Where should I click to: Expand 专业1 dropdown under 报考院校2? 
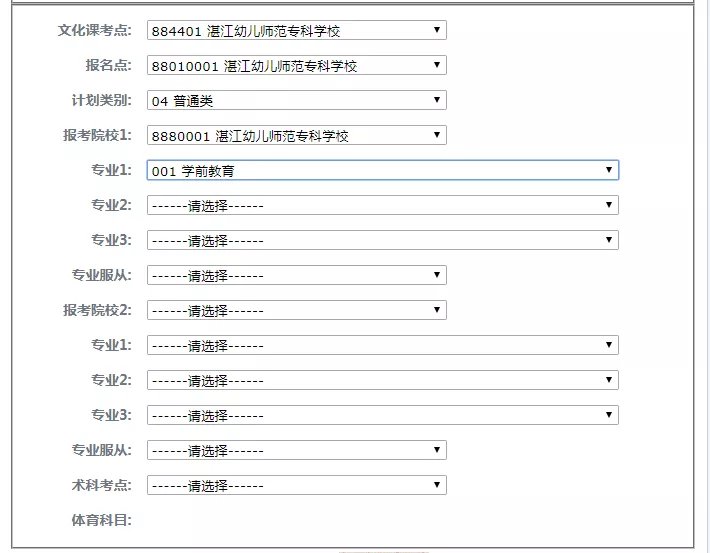[x=382, y=345]
